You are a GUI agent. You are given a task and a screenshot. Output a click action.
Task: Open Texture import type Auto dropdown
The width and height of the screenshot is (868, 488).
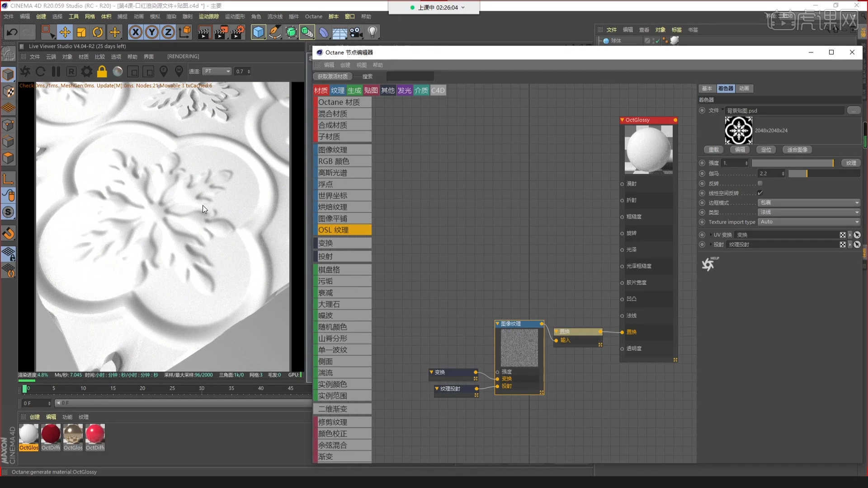(809, 222)
